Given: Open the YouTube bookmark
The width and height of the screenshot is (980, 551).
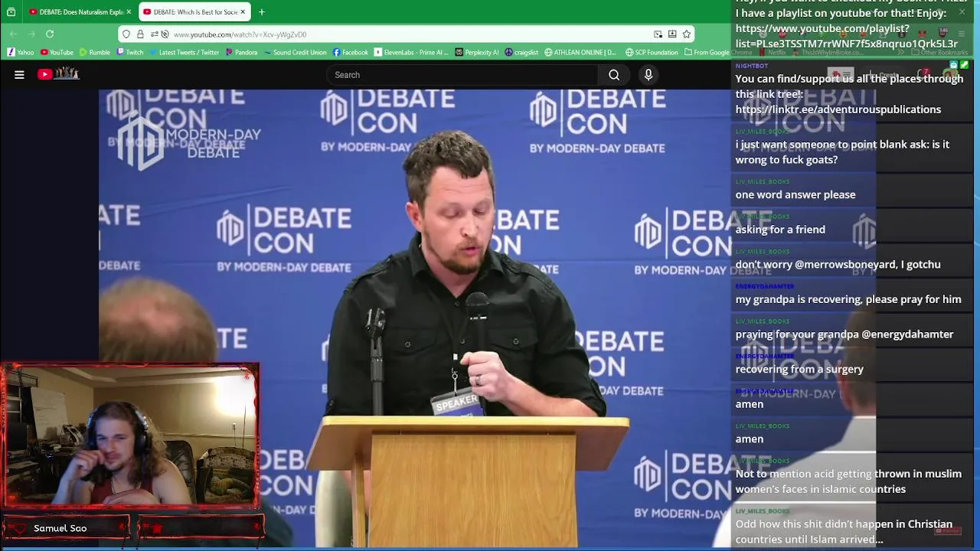Looking at the screenshot, I should pos(57,52).
